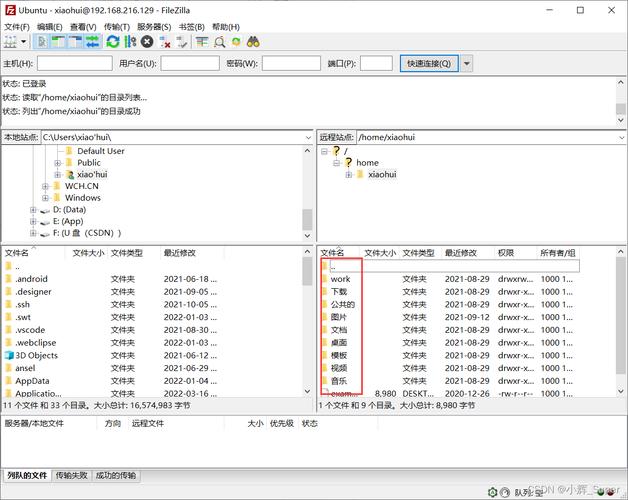Expand the Windows folder node
628x500 pixels.
(45, 198)
